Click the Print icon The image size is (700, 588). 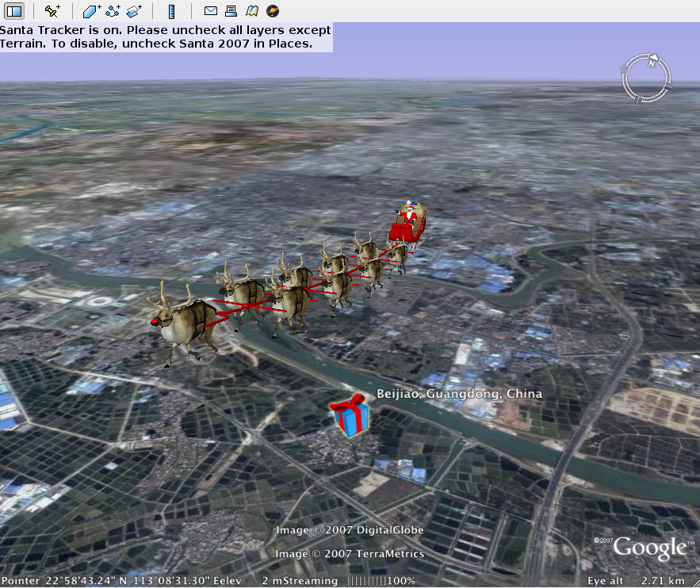(x=231, y=11)
